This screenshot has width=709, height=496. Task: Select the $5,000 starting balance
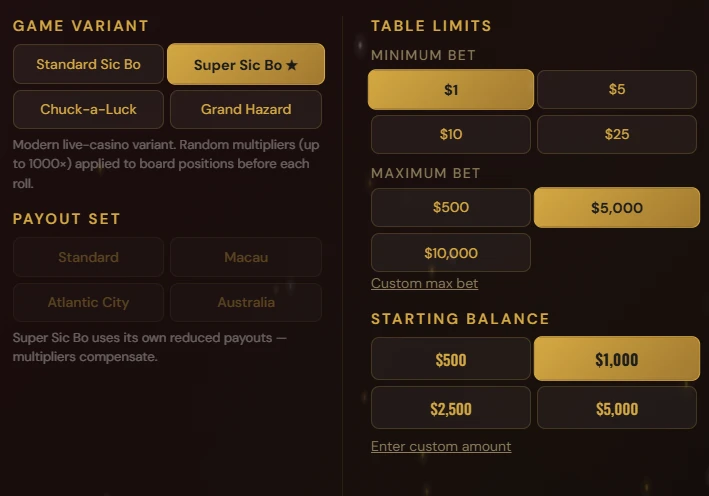(617, 408)
